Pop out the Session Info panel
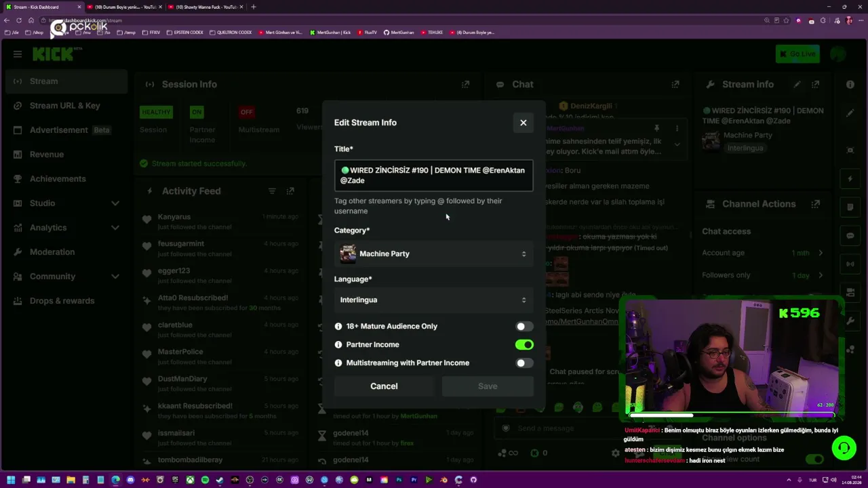Viewport: 868px width, 488px height. tap(465, 85)
